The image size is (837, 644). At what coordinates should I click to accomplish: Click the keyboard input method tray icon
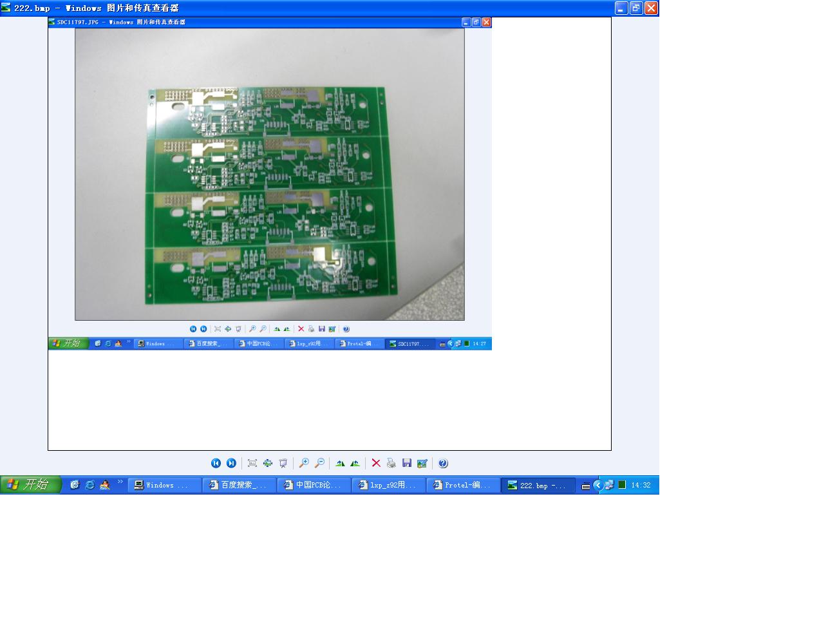[586, 486]
